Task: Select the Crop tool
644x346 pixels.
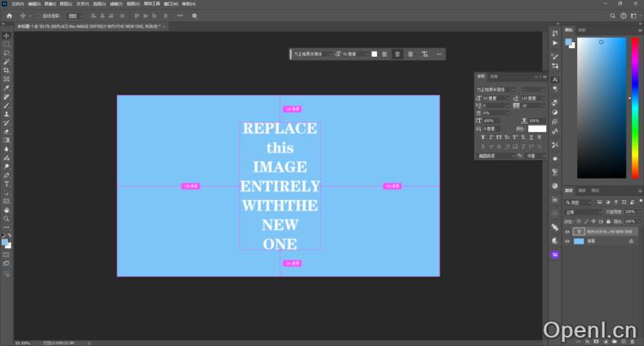Action: click(7, 70)
